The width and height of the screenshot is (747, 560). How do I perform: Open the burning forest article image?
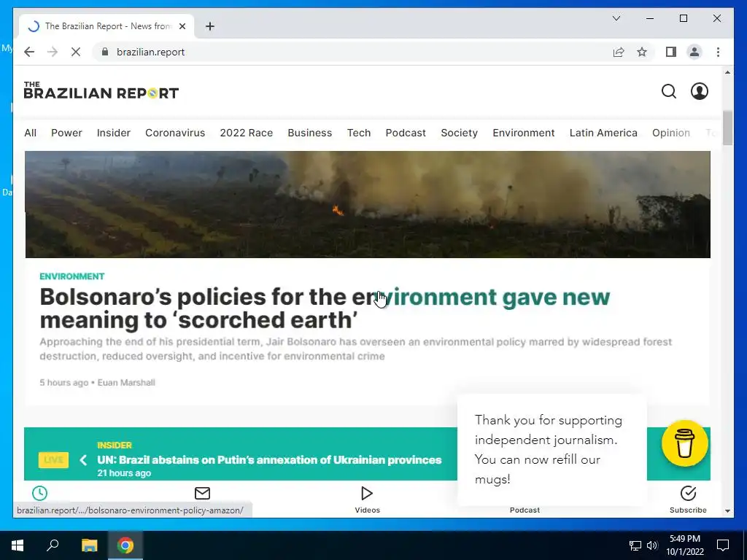click(368, 204)
